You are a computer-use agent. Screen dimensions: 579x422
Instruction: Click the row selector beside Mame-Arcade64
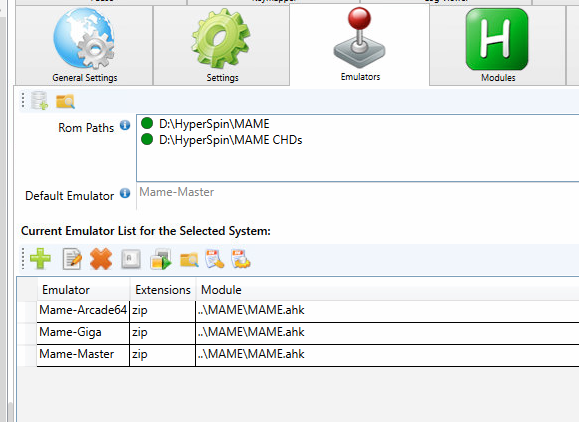coord(27,311)
